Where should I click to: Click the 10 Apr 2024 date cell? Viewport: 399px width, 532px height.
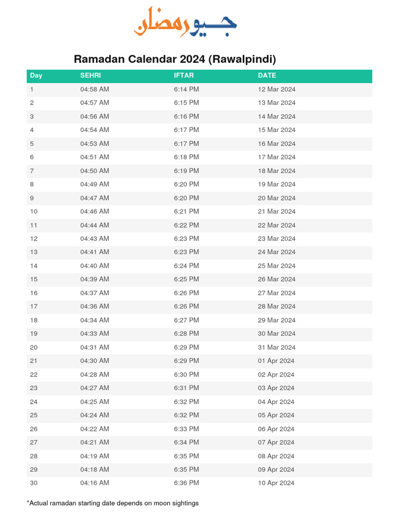point(276,483)
